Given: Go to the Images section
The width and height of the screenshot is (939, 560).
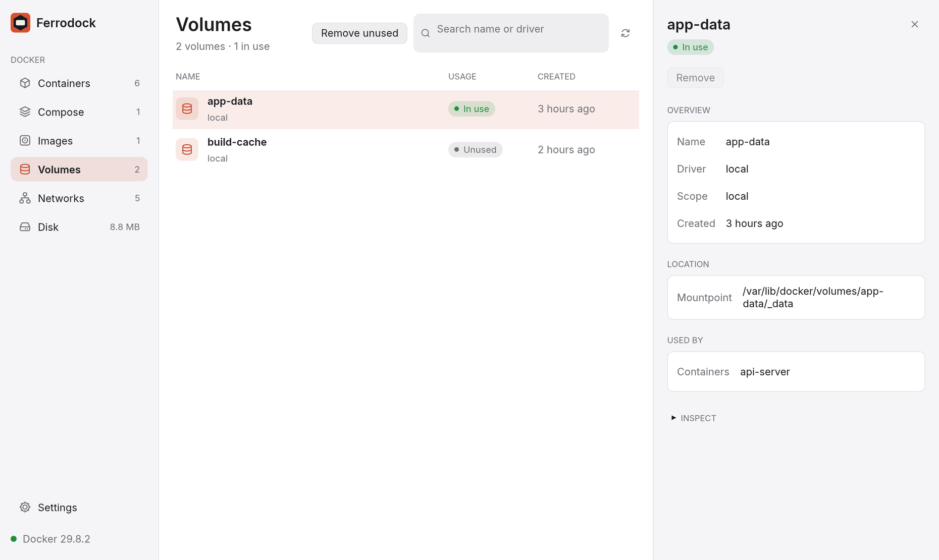Looking at the screenshot, I should [x=79, y=140].
